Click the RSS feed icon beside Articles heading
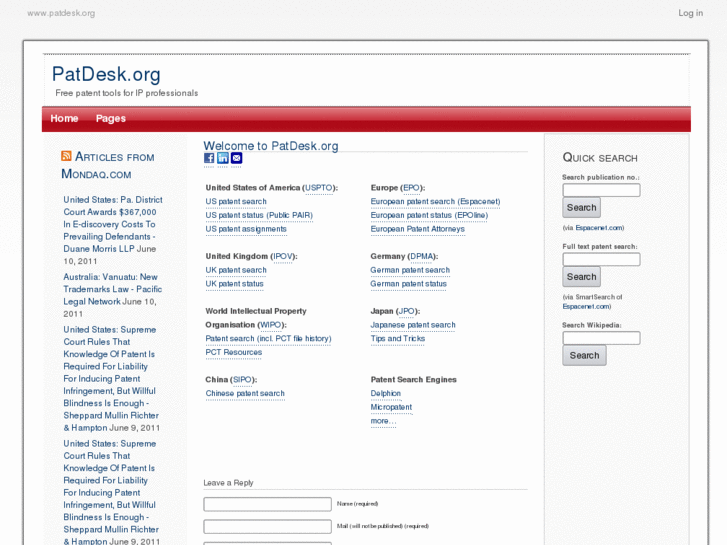727x545 pixels. click(x=66, y=156)
